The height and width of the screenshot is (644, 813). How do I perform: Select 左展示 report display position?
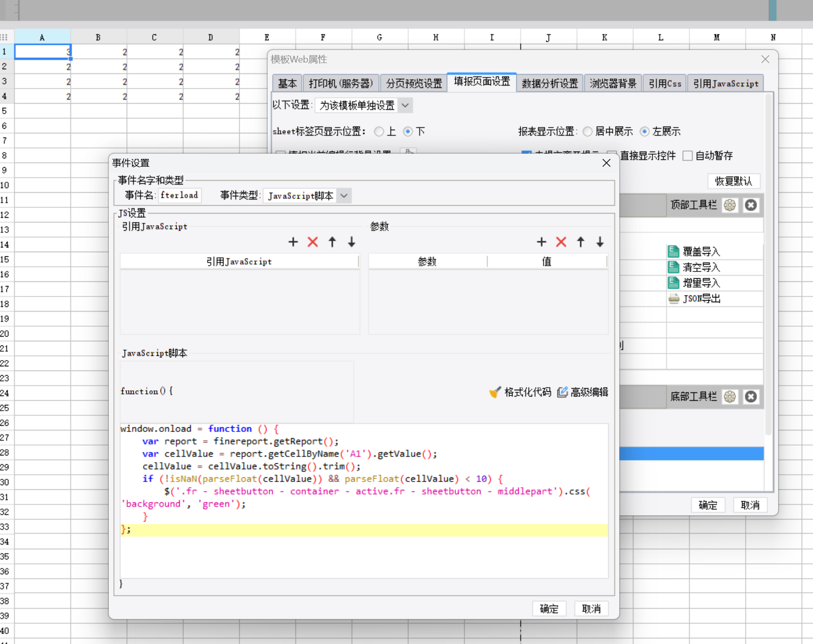(x=645, y=131)
